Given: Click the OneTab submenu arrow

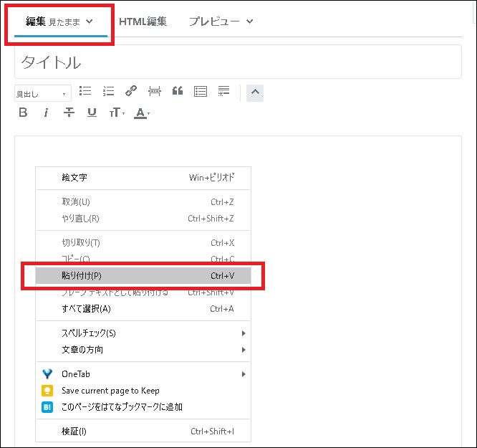Looking at the screenshot, I should pyautogui.click(x=244, y=374).
